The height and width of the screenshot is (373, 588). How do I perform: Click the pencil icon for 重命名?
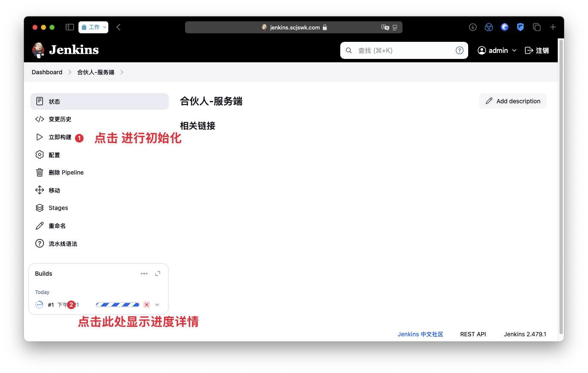tap(40, 226)
